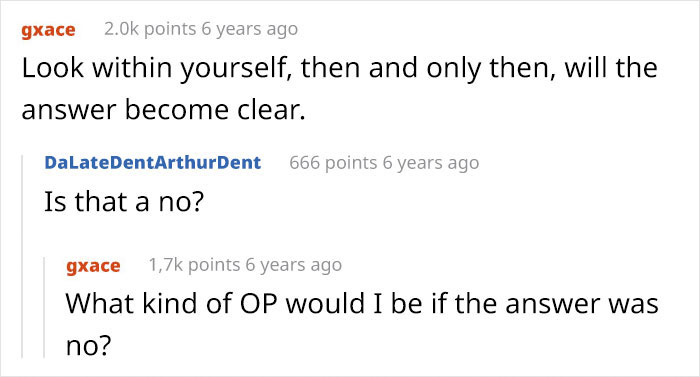Click the final 'no?' line in the reply

click(x=88, y=347)
